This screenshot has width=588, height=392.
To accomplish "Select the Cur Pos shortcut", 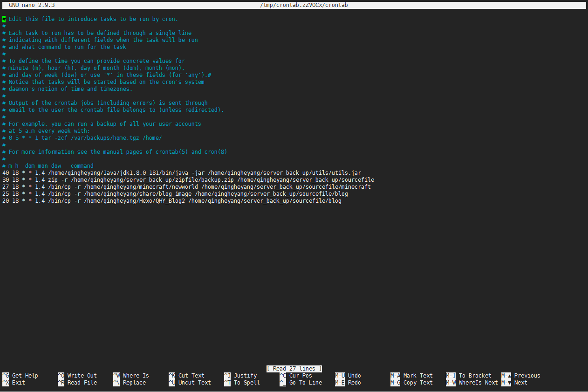I will pos(301,376).
